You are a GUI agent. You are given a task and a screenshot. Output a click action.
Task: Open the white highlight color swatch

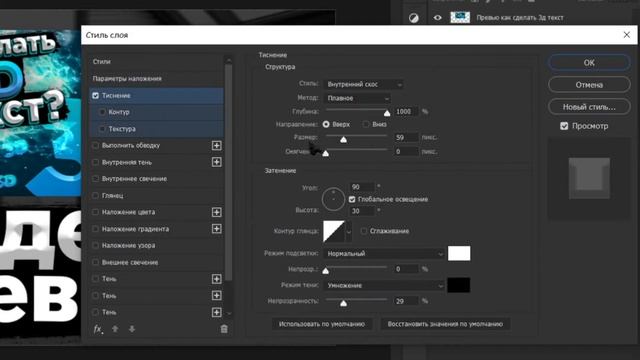point(459,253)
